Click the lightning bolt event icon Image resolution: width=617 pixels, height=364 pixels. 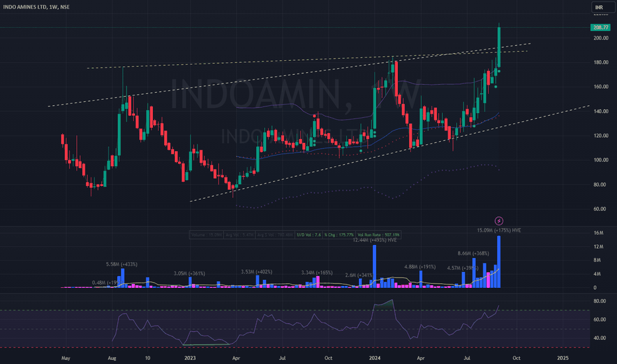coord(498,221)
